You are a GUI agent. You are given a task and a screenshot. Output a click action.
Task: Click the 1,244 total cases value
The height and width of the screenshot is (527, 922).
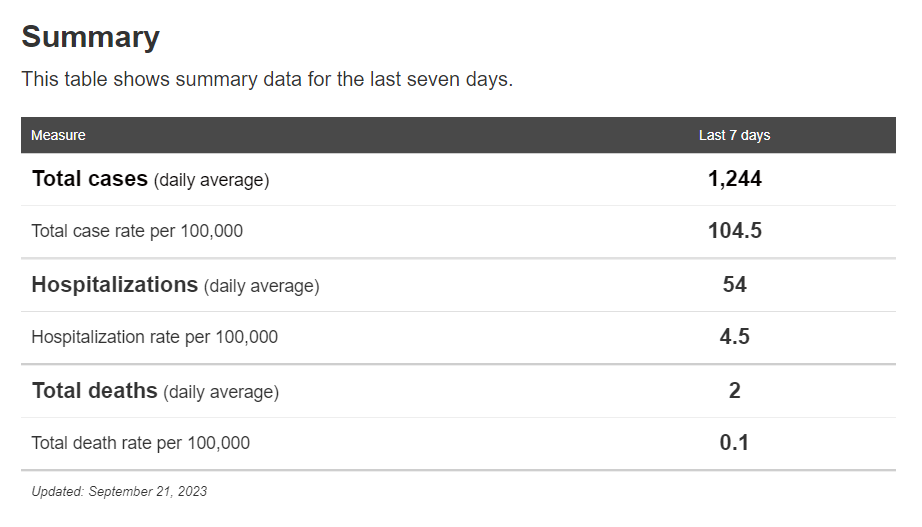click(734, 179)
